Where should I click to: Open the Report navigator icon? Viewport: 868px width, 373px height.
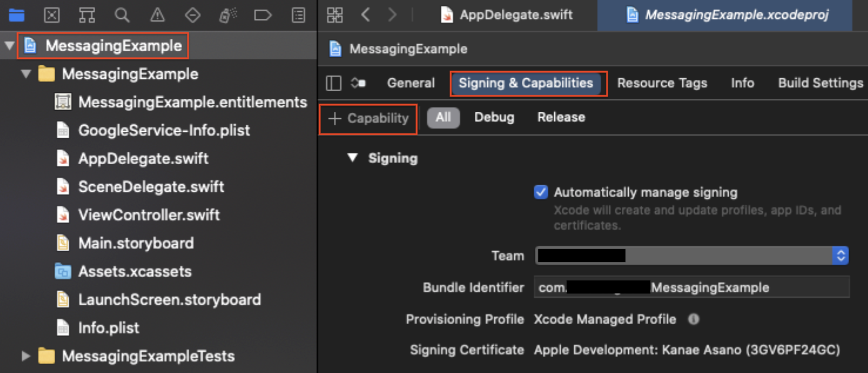[x=299, y=15]
